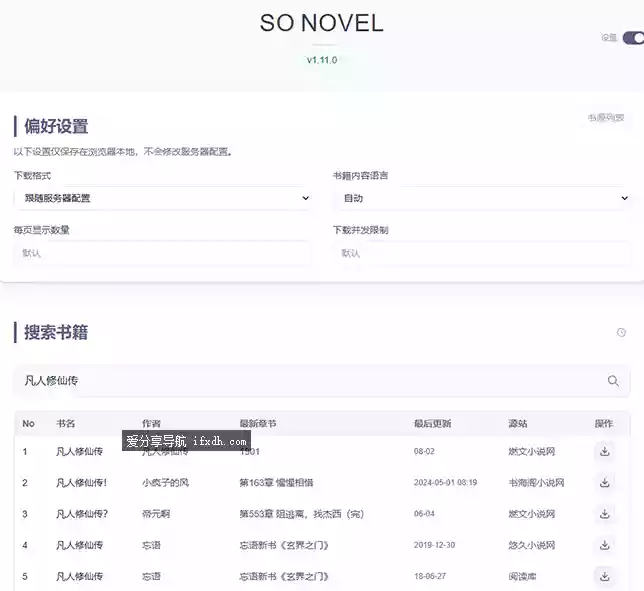Click book title 凡人修仙传!
The image size is (644, 591).
81,483
